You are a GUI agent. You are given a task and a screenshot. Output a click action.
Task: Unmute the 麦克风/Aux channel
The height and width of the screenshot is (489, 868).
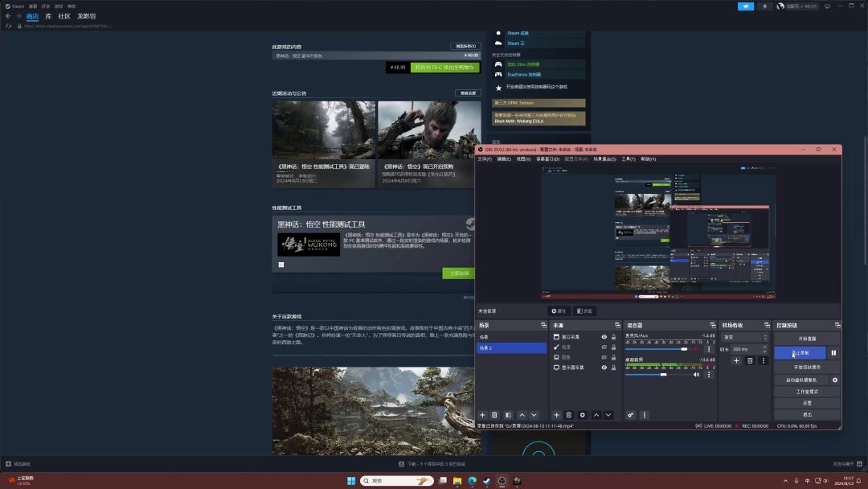696,349
